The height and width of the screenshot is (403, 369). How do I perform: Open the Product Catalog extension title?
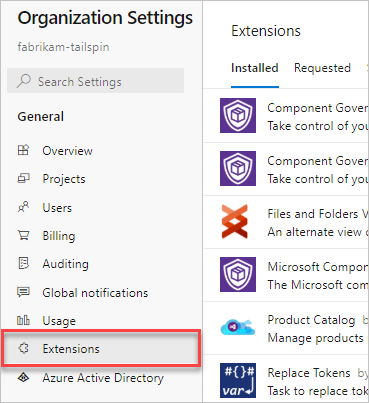pyautogui.click(x=311, y=320)
